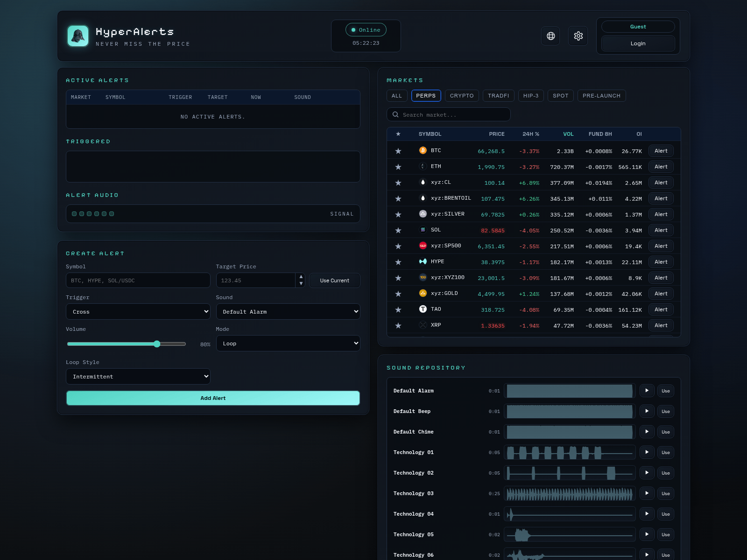Use the Technology 03 sound
Image resolution: width=747 pixels, height=560 pixels.
point(666,493)
